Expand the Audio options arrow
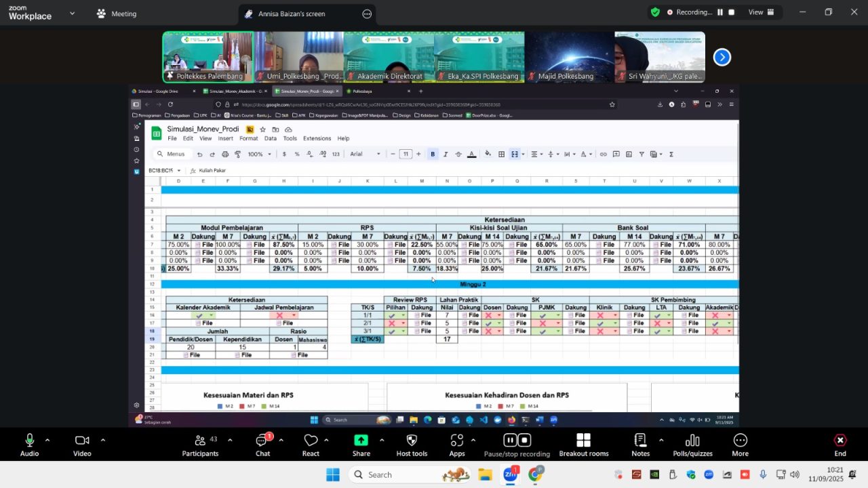 point(47,440)
